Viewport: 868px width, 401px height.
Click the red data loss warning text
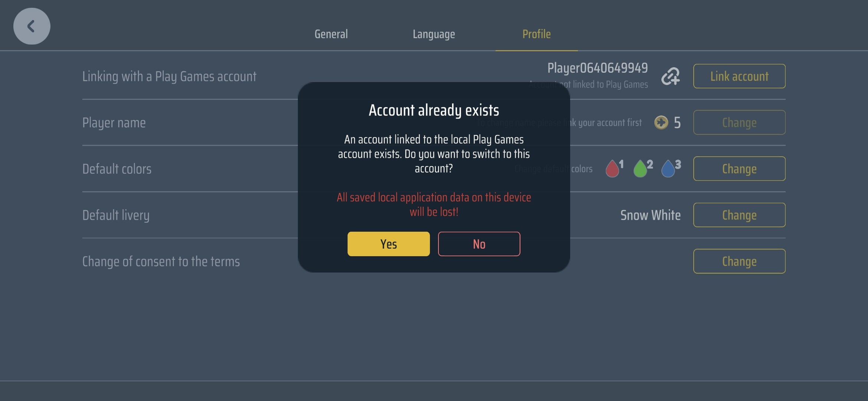(434, 204)
